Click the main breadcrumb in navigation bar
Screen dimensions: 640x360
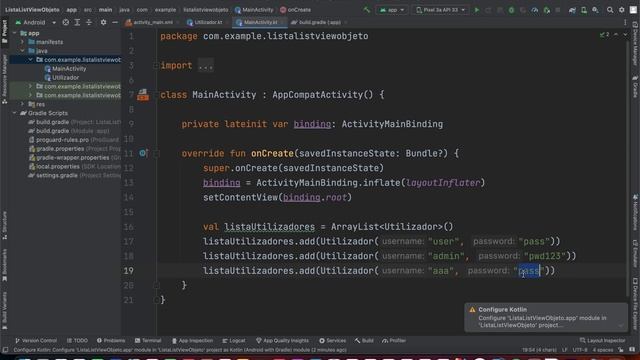(x=105, y=10)
